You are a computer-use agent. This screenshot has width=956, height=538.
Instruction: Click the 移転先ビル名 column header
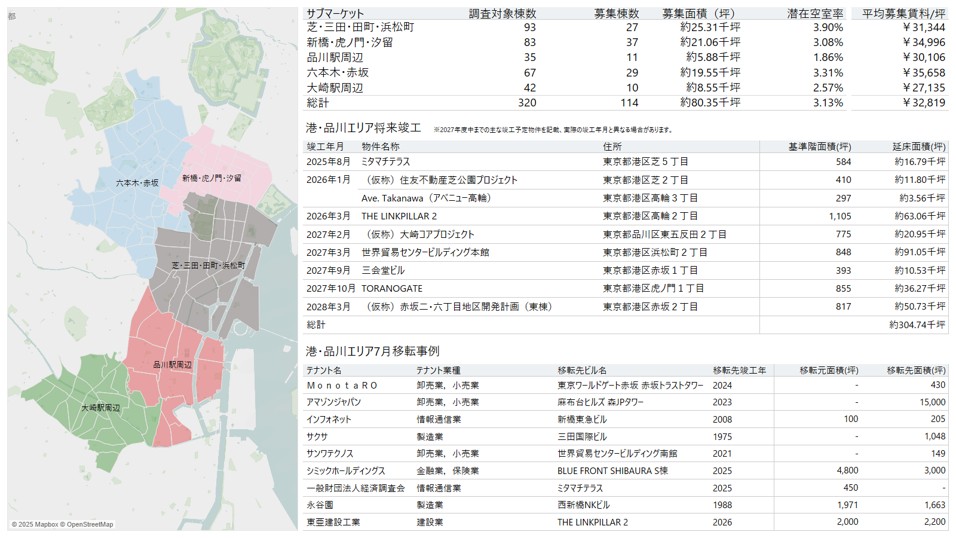point(582,370)
